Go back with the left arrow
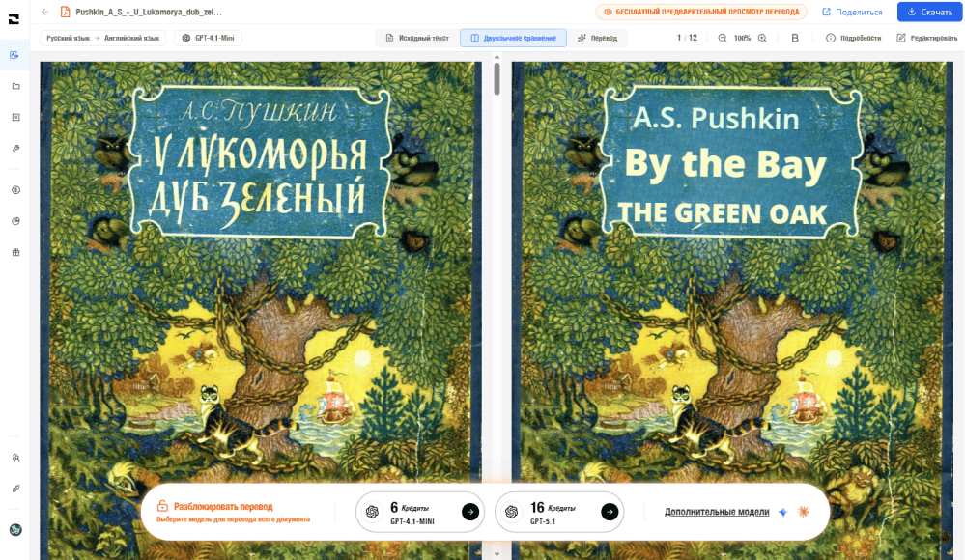This screenshot has height=560, width=965. click(45, 12)
